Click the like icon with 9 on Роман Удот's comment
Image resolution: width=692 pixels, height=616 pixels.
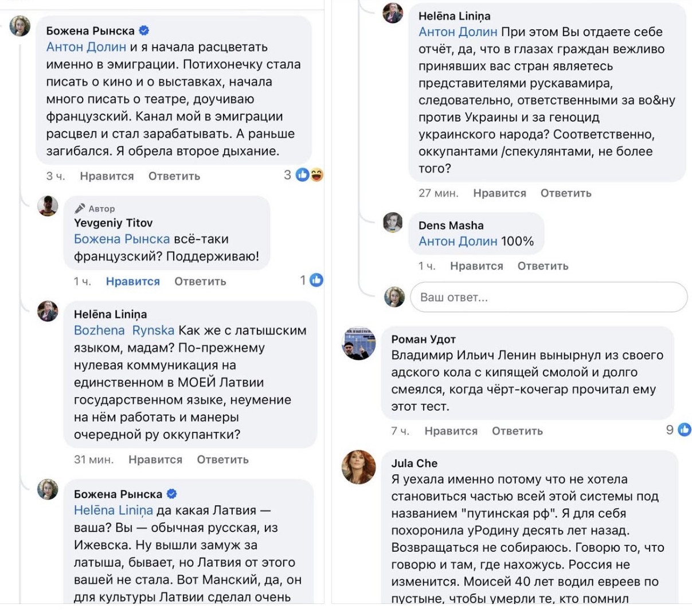684,430
